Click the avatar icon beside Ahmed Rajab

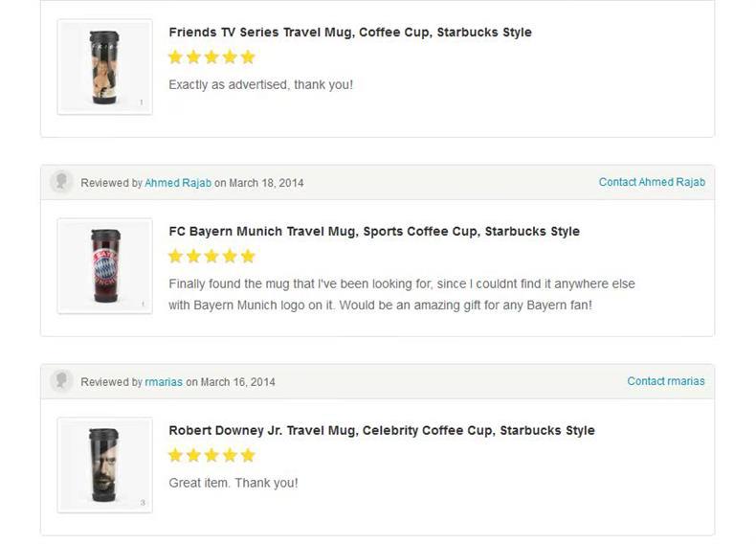62,182
